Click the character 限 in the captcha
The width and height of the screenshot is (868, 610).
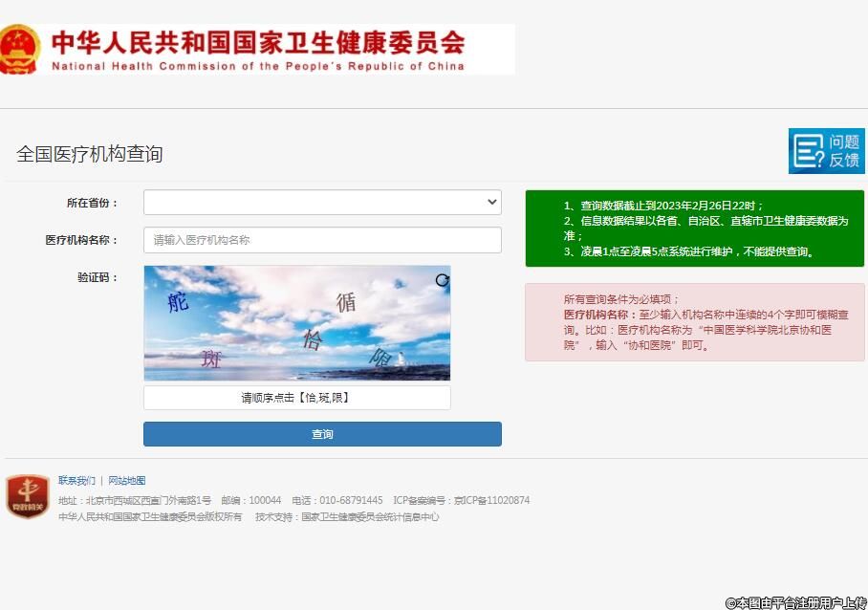pos(380,358)
